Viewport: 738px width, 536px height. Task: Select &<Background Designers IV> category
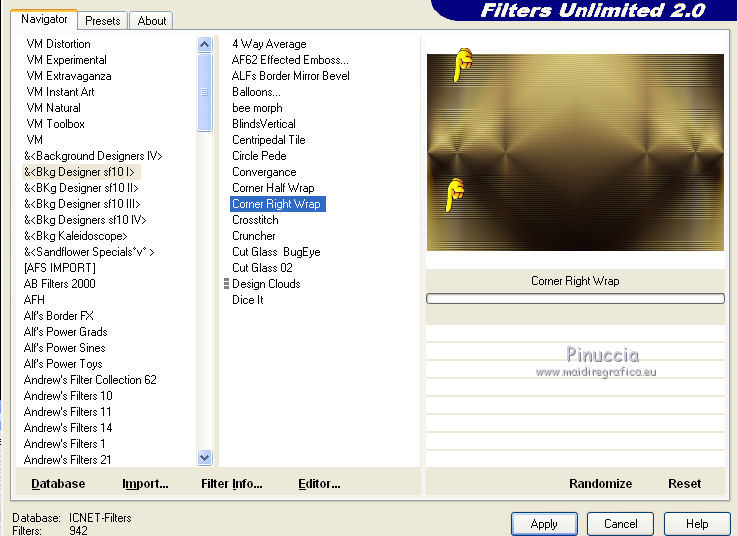click(x=93, y=156)
